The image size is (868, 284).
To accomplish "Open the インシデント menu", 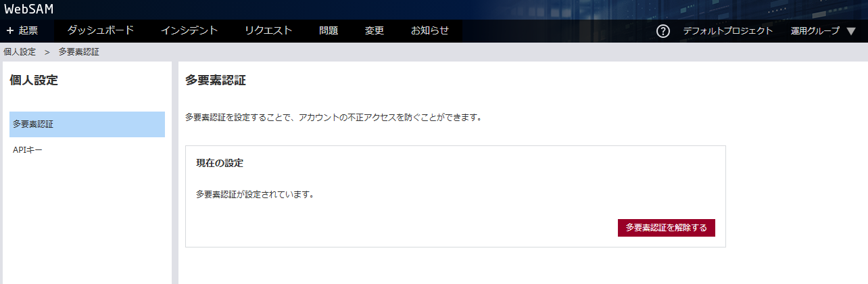I will pos(189,30).
